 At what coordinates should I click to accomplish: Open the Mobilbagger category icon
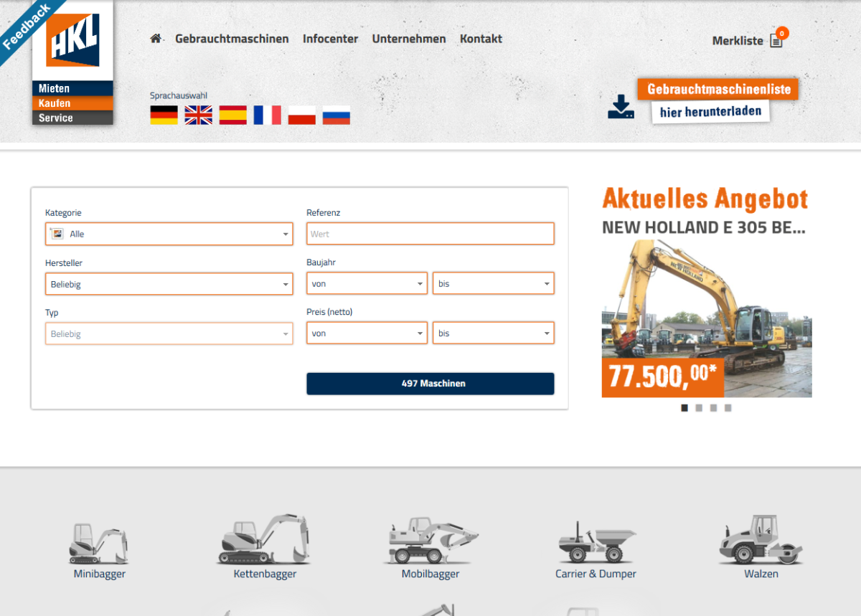pyautogui.click(x=433, y=540)
